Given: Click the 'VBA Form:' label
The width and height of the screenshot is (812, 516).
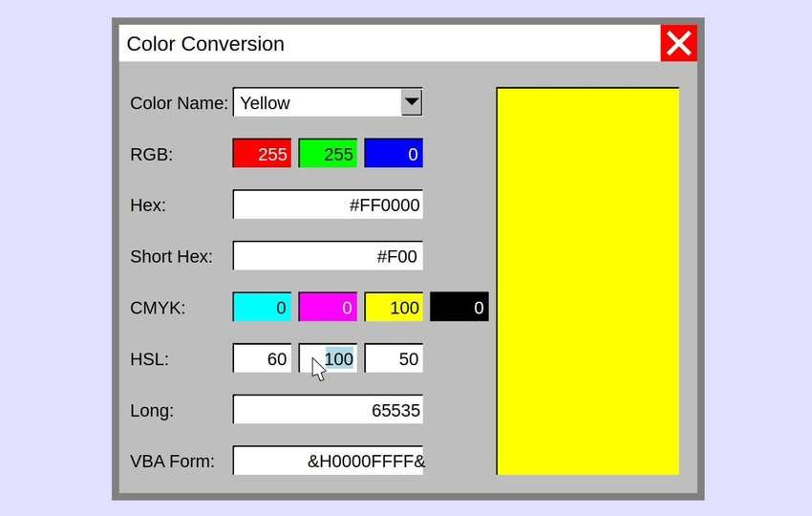Looking at the screenshot, I should pyautogui.click(x=172, y=462).
